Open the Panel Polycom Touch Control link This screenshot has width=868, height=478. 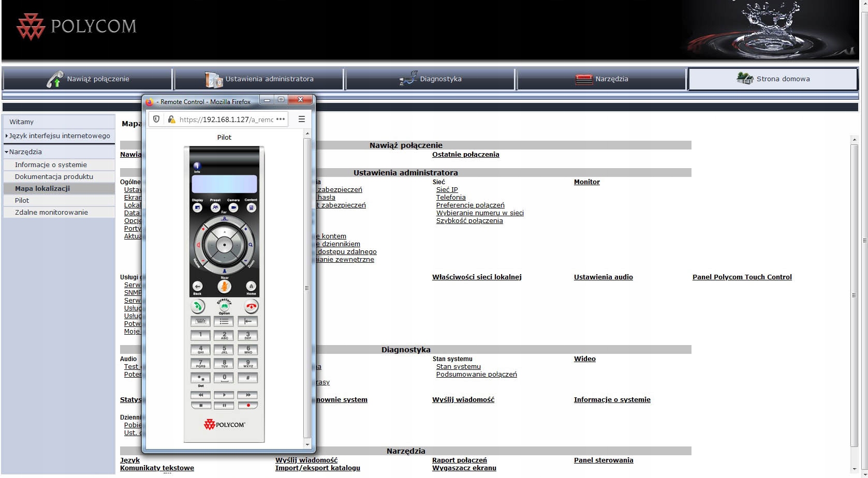click(x=742, y=277)
